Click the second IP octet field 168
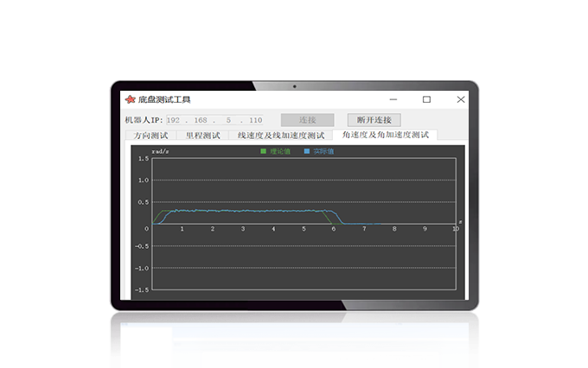588x368 pixels. point(202,120)
